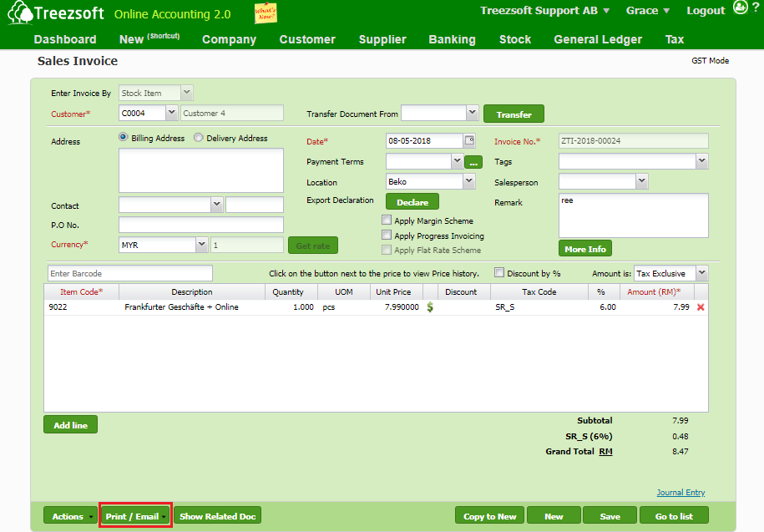Click the Go to list button

pos(674,515)
